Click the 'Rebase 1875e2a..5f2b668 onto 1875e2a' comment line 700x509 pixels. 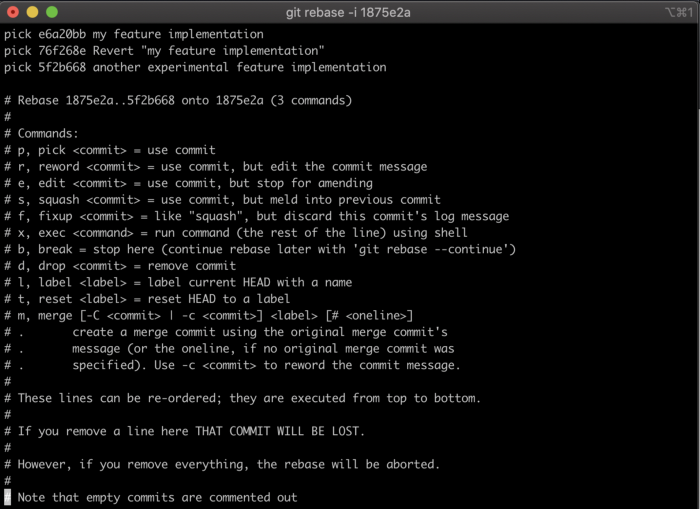[x=180, y=100]
